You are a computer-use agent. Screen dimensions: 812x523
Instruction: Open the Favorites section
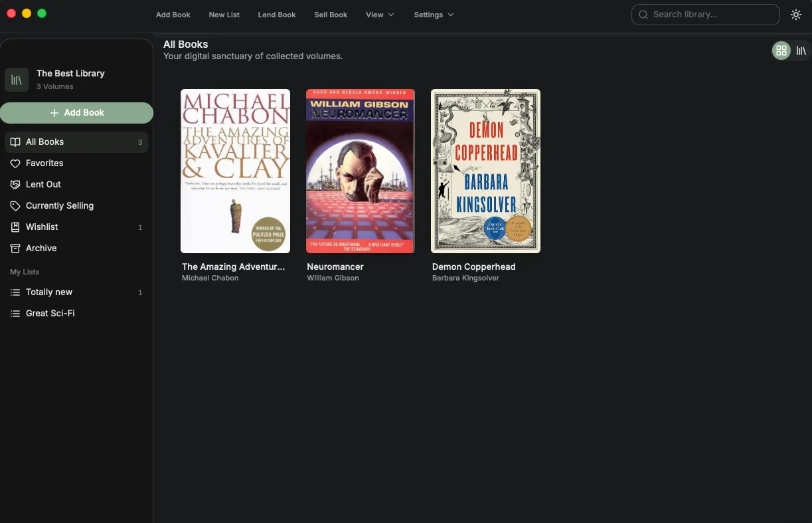coord(76,163)
